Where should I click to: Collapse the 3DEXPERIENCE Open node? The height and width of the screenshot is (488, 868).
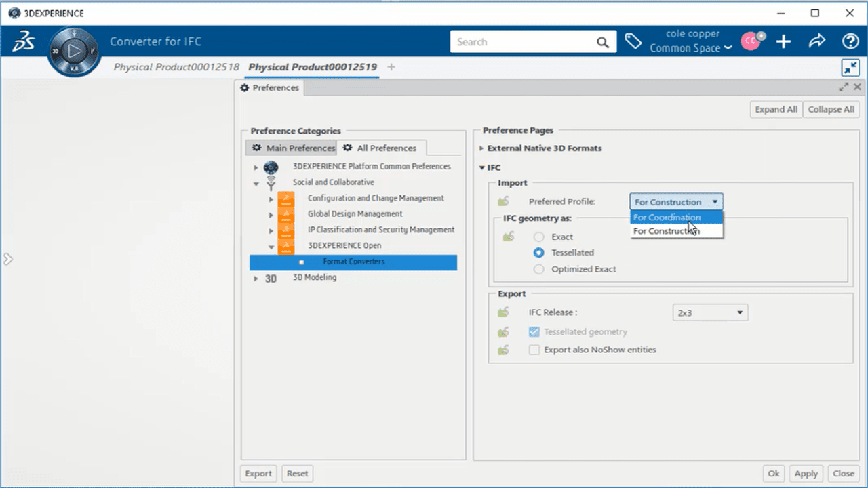click(271, 247)
